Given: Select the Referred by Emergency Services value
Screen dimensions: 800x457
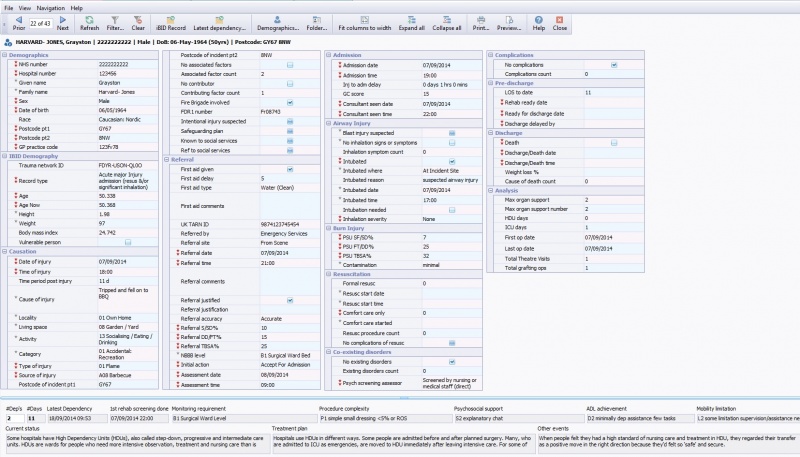Looking at the screenshot, I should (x=290, y=234).
